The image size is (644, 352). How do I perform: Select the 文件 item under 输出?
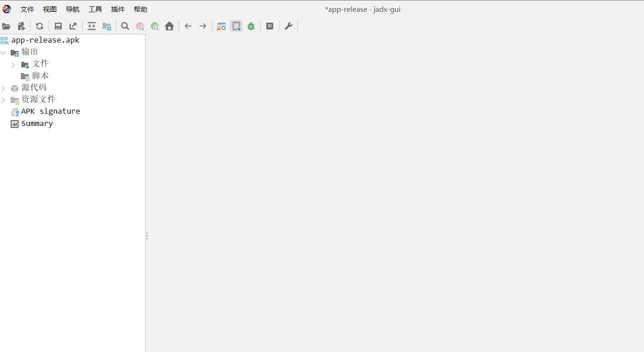click(40, 64)
